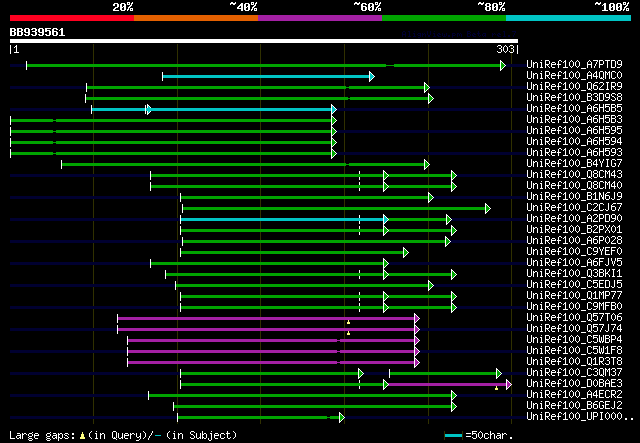Open hit UniRef100_A6P028
Screen dimensions: 640x443
574,240
